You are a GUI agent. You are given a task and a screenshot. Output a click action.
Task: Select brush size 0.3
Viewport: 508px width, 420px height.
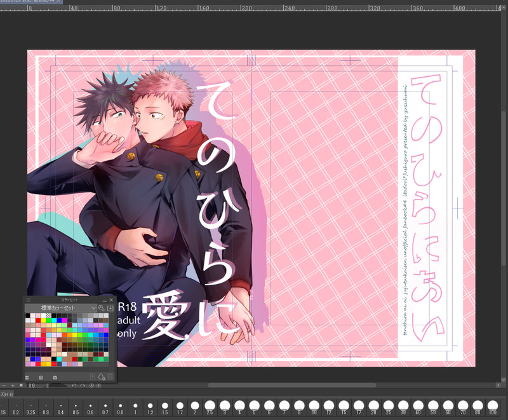point(46,408)
